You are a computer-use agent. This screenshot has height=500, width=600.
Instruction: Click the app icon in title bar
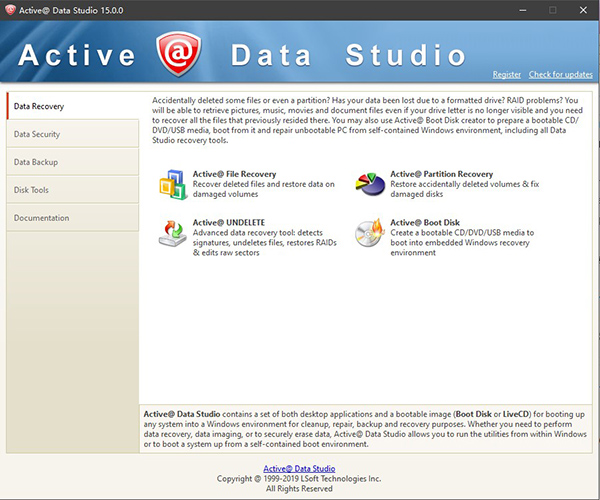pos(10,10)
